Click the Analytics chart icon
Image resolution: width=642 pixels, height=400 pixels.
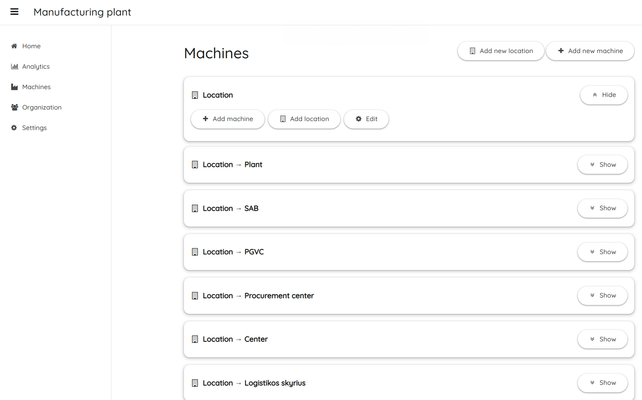pyautogui.click(x=14, y=66)
